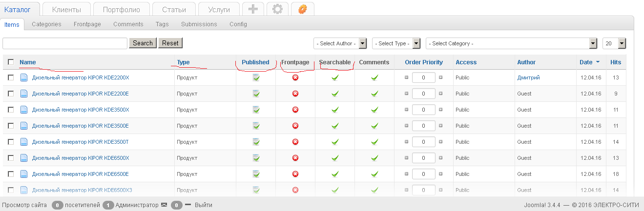Click into the search text field
The width and height of the screenshot is (644, 211).
click(65, 43)
